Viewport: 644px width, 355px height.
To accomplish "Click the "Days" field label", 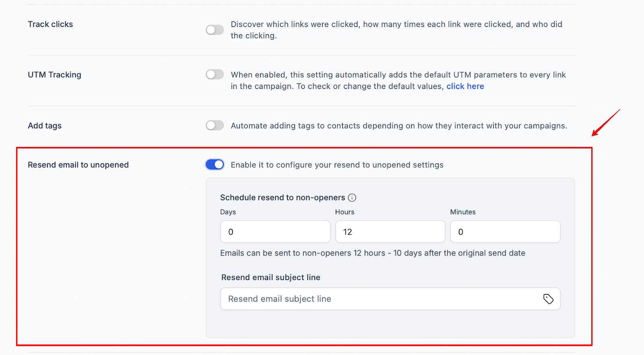I will 228,212.
